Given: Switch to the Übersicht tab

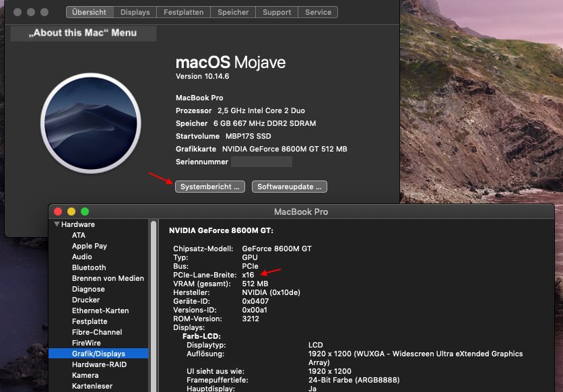Looking at the screenshot, I should (90, 12).
